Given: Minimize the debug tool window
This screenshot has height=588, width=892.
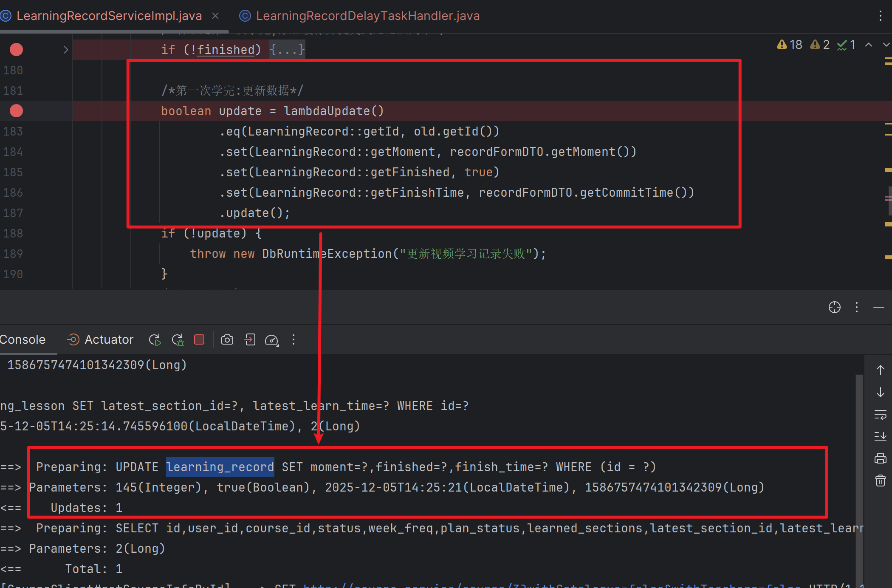Looking at the screenshot, I should pos(879,307).
